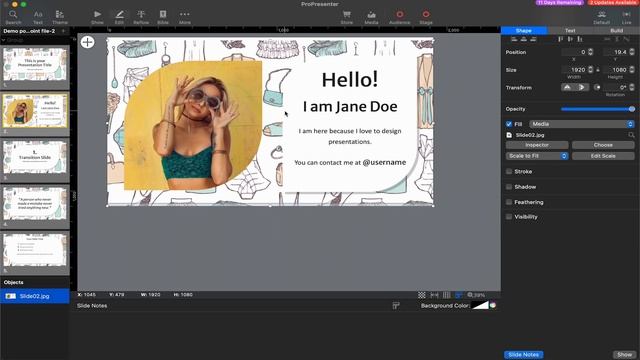This screenshot has width=640, height=360.
Task: Align the object to horizontal center
Action: coord(524,39)
